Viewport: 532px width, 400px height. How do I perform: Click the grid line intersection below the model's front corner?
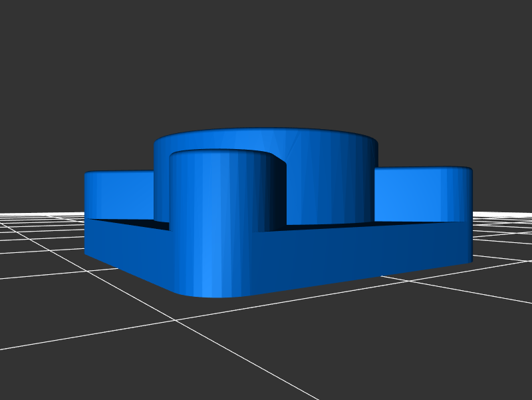[x=176, y=320]
